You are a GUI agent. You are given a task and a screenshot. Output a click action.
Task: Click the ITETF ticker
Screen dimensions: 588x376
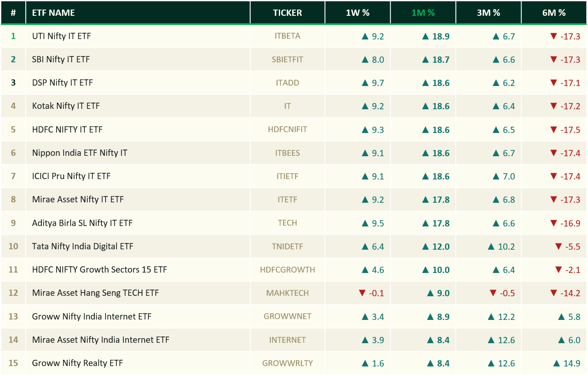(x=288, y=199)
